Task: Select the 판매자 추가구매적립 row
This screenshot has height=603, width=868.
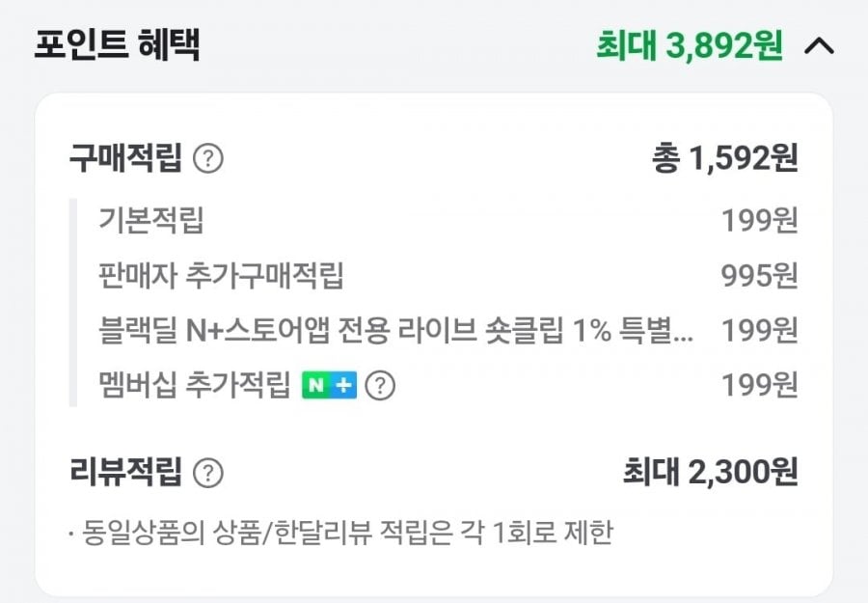Action: click(433, 275)
